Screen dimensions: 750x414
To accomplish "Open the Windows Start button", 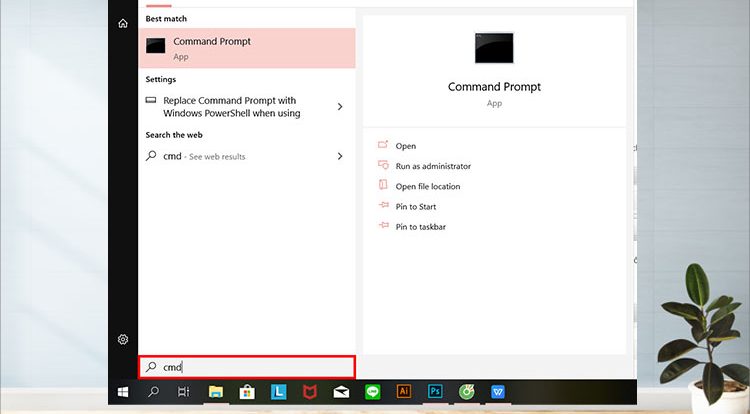I will tap(123, 392).
